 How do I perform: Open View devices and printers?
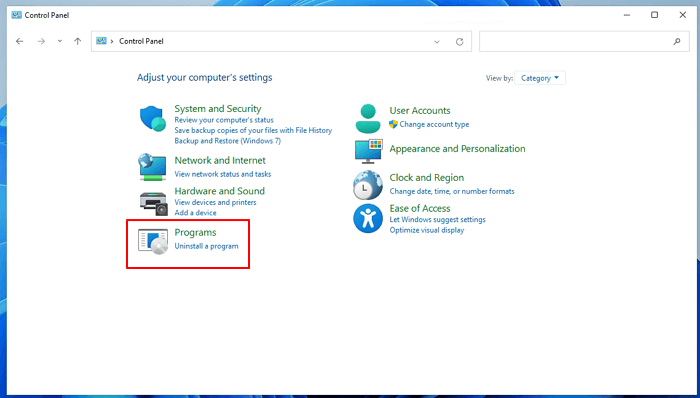[215, 203]
